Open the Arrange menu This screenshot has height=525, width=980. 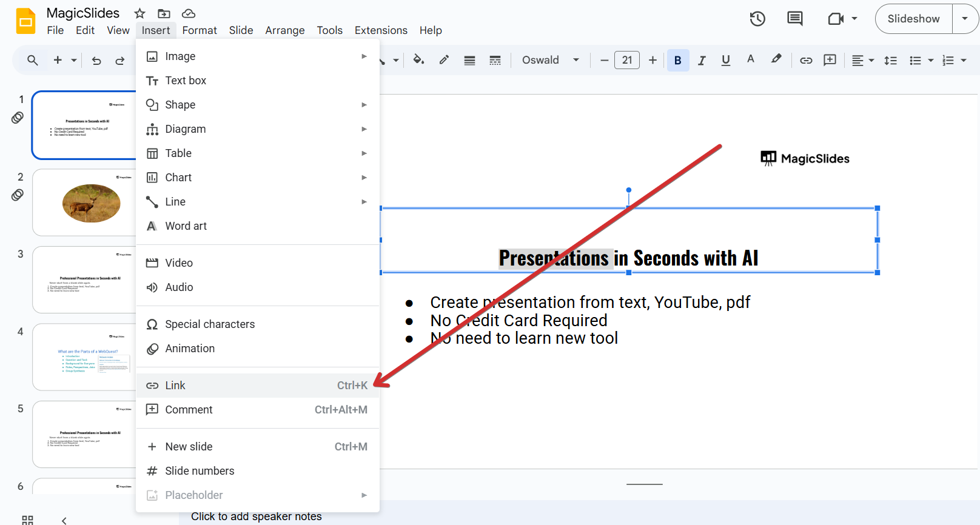click(x=285, y=30)
